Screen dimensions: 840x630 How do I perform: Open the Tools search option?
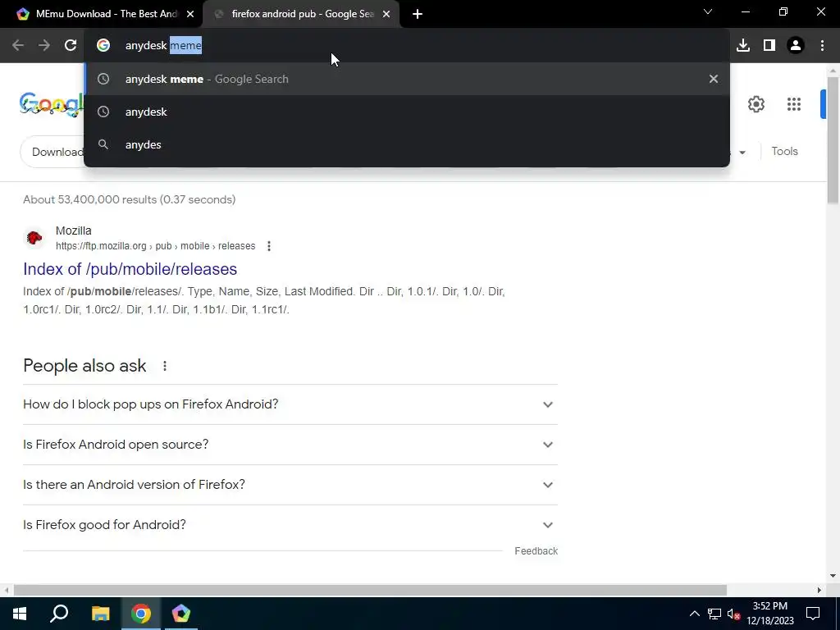coord(784,151)
